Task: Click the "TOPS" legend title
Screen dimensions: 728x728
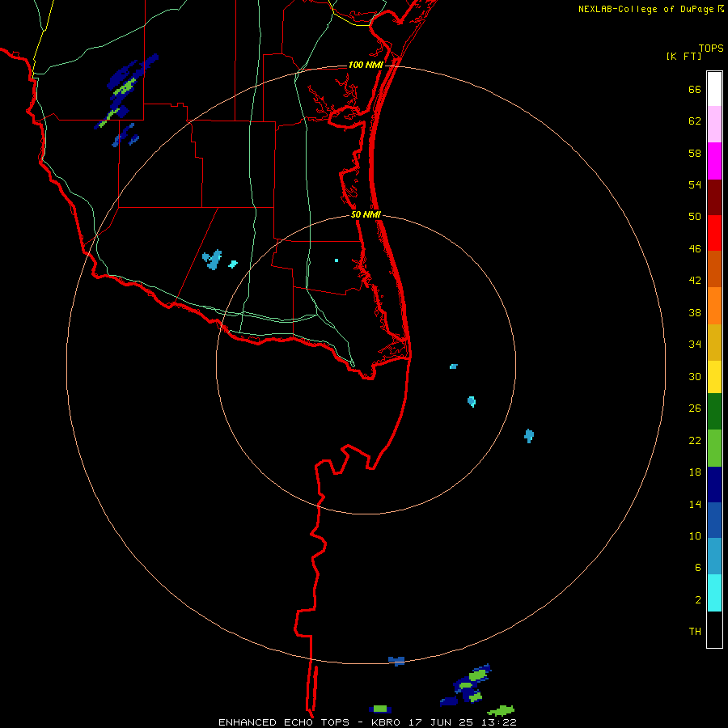Action: (711, 49)
